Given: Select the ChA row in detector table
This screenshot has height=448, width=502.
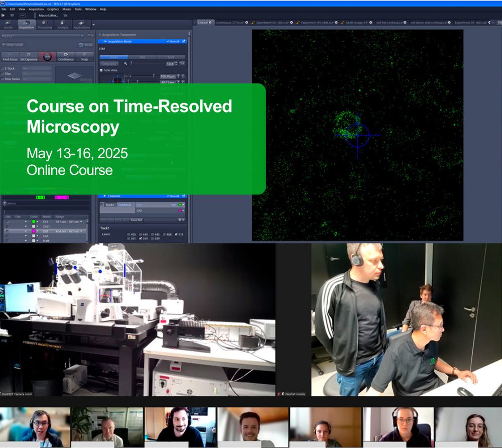Looking at the screenshot, I should [45, 236].
